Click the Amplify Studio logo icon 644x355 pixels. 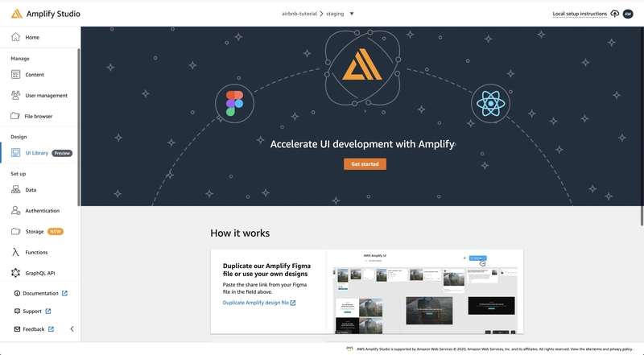(16, 14)
